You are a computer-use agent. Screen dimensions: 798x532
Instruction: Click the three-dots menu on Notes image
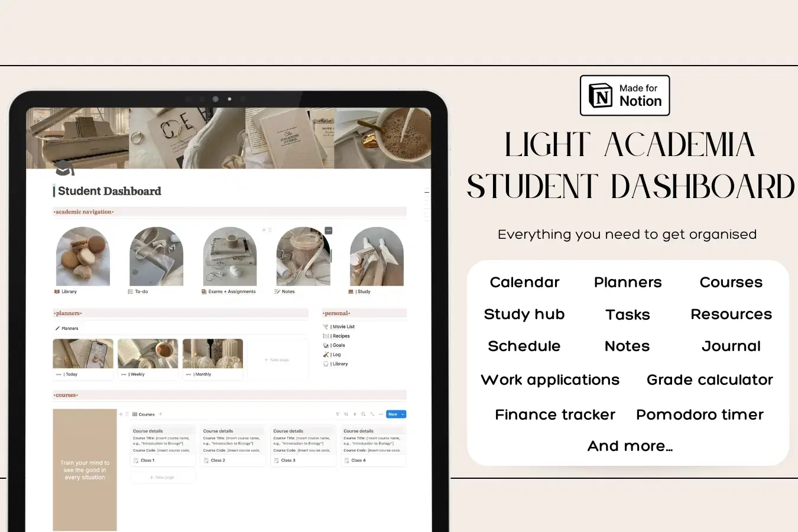[329, 231]
